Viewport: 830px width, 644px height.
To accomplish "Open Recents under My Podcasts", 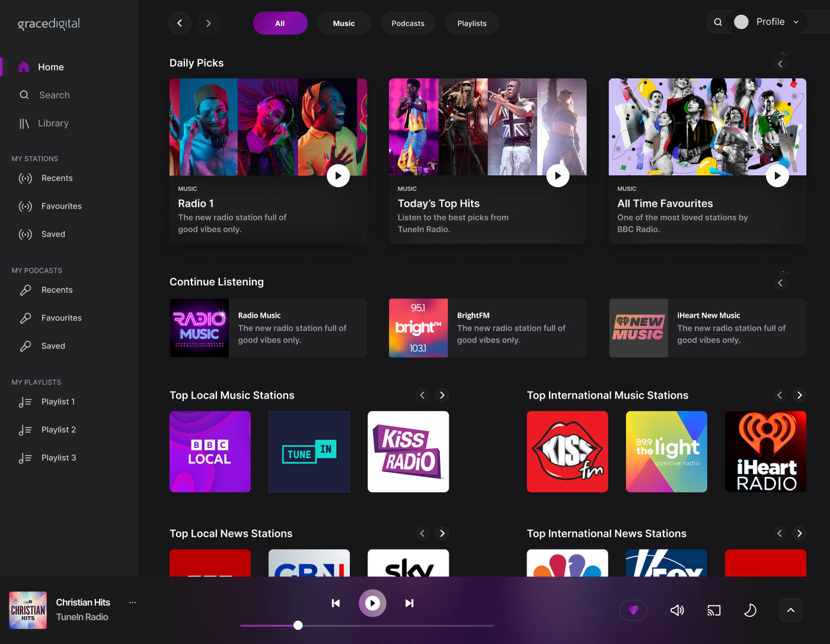I will click(46, 290).
